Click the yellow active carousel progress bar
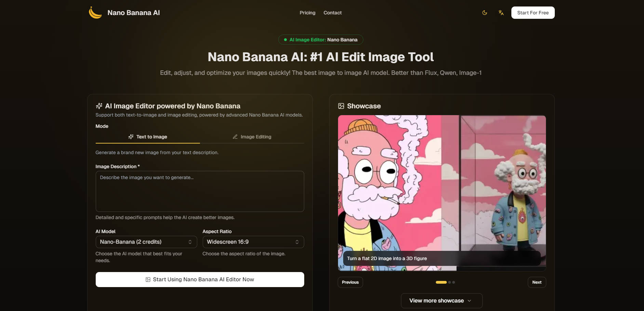This screenshot has width=644, height=311. coord(441,282)
